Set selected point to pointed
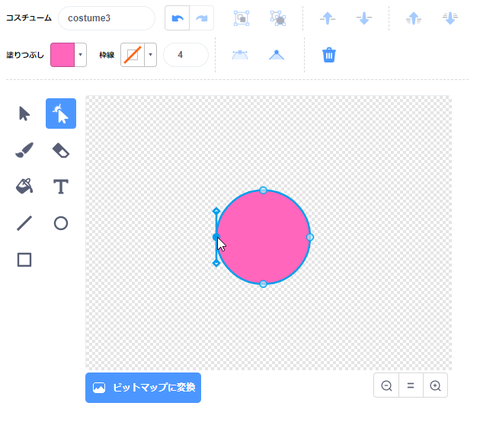 point(276,55)
